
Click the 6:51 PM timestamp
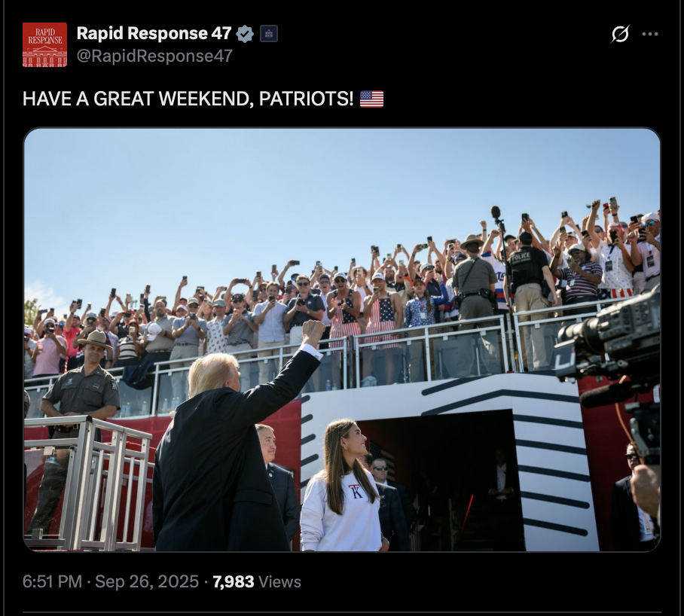(52, 581)
